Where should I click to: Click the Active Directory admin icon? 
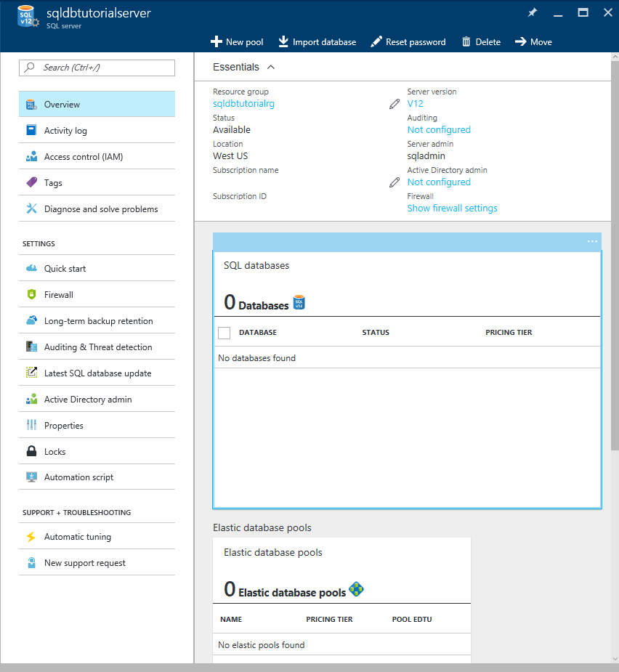tap(31, 399)
